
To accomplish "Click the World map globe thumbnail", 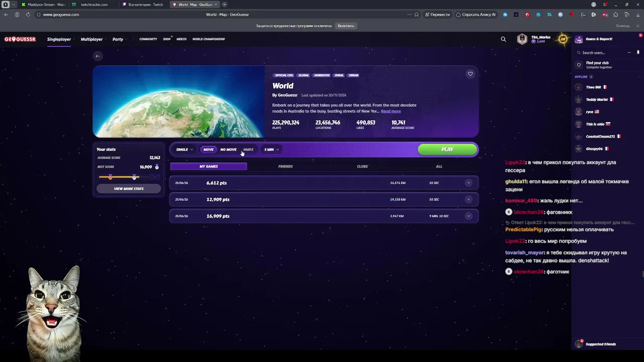I will coord(179,102).
